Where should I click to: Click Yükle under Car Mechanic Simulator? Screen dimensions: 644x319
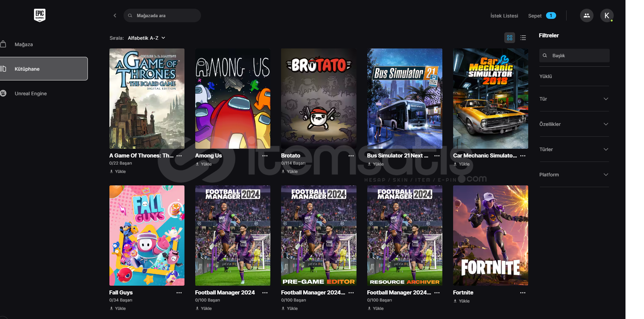tap(462, 164)
